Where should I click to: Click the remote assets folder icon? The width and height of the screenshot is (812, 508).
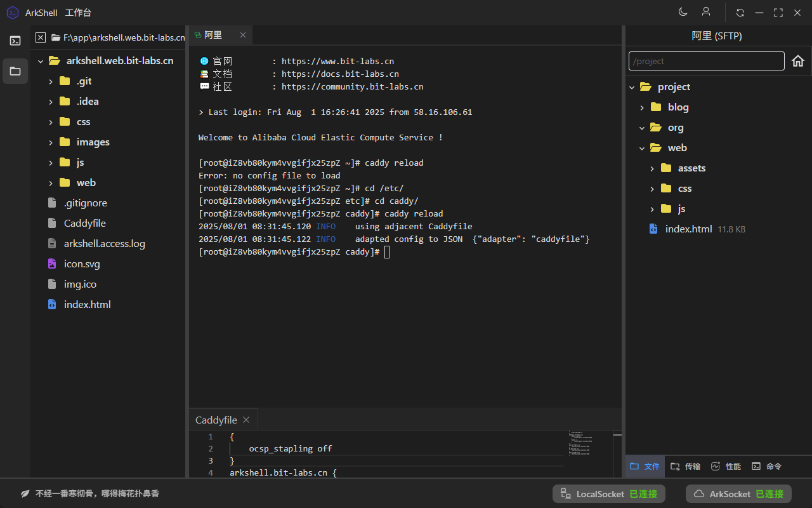(x=666, y=168)
